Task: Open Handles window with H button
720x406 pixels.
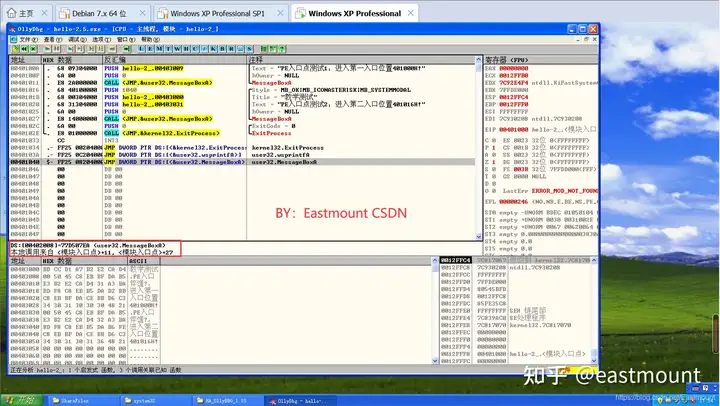Action: pos(186,49)
